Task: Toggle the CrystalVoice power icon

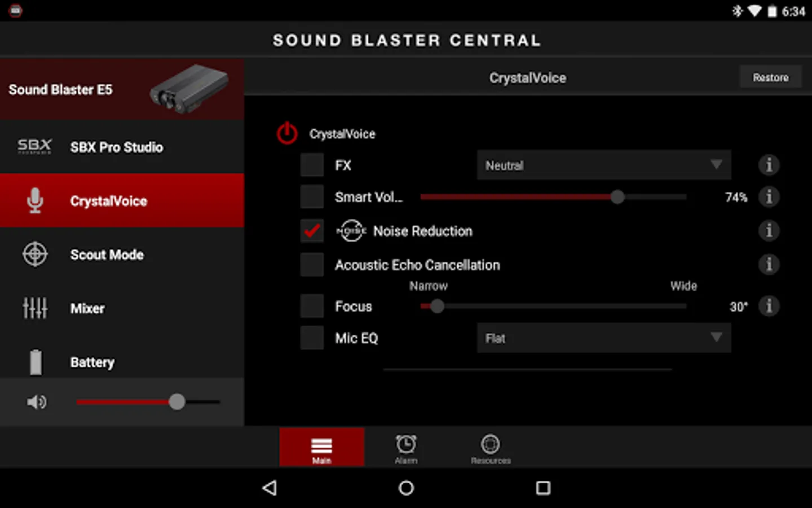Action: (x=287, y=133)
